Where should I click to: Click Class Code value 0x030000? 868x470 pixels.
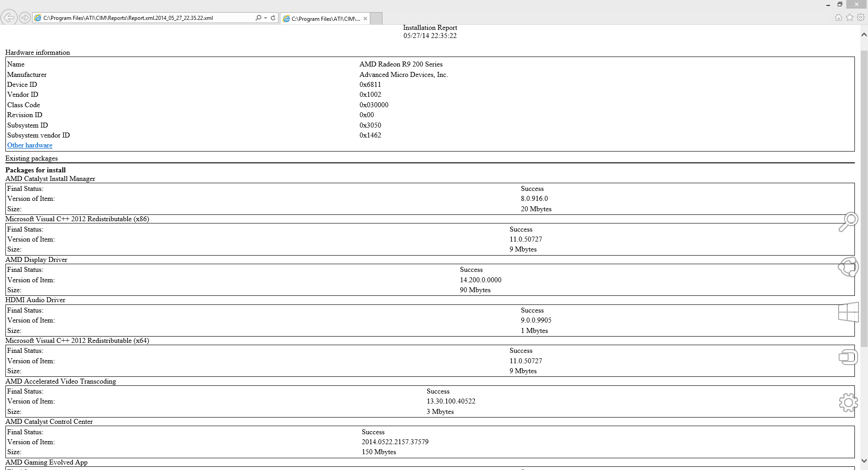pos(374,105)
